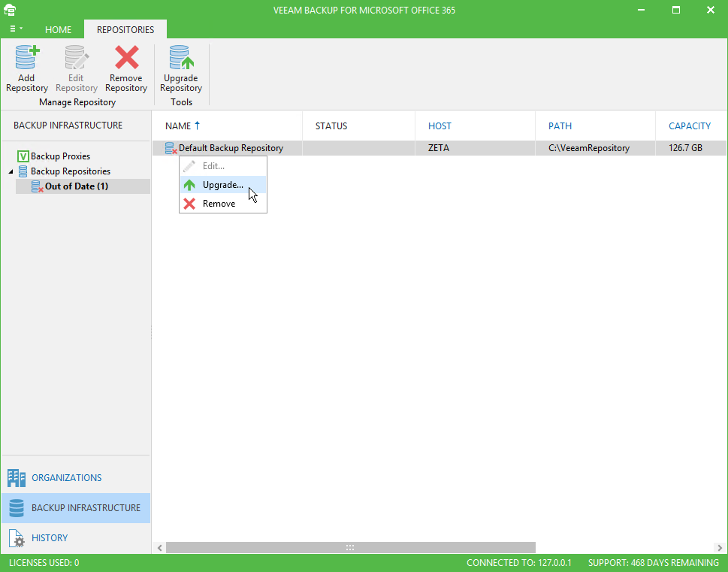This screenshot has width=728, height=572.
Task: Maximize the Veeam window
Action: coord(676,10)
